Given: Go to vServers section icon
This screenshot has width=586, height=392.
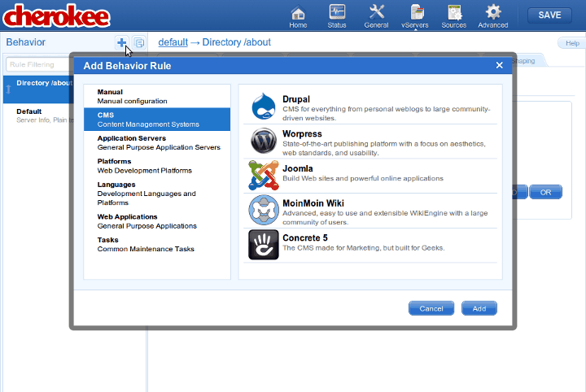Looking at the screenshot, I should (x=417, y=14).
